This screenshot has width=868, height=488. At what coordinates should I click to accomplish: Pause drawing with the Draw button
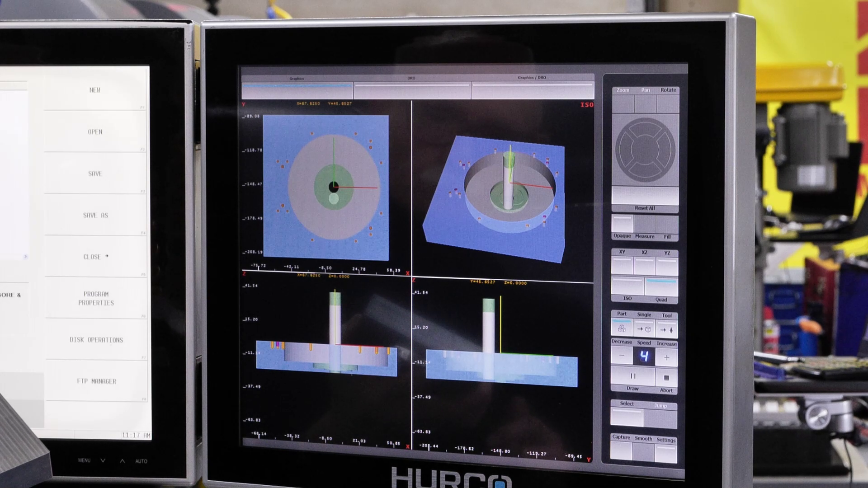(632, 376)
